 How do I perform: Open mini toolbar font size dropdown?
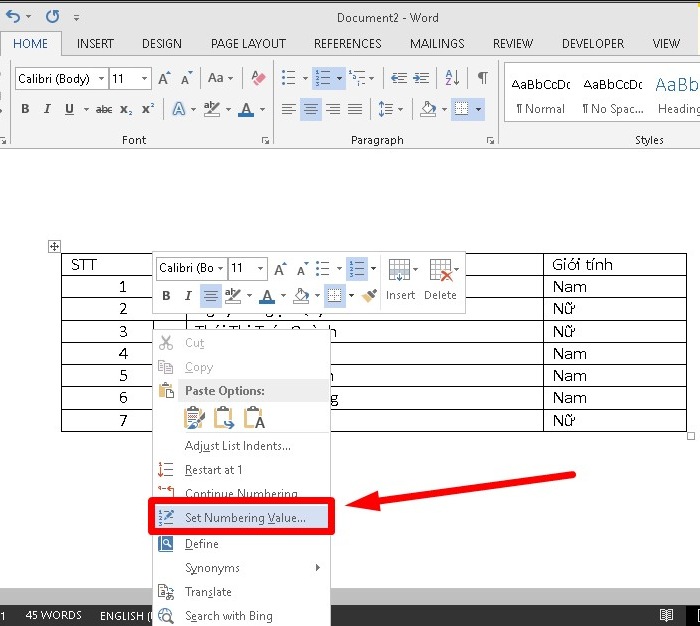pos(260,268)
